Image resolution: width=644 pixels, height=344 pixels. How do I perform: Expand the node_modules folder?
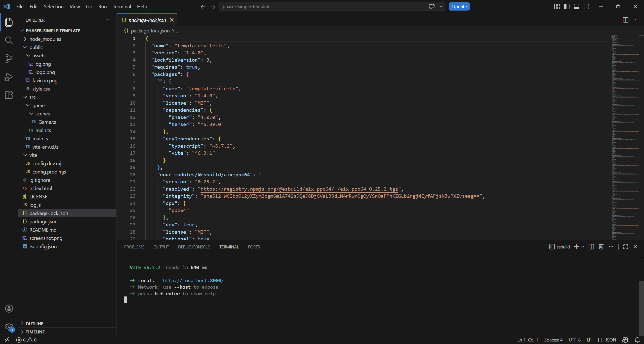[45, 39]
